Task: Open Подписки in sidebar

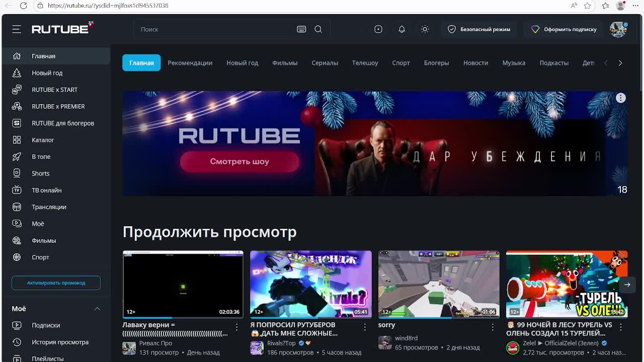Action: tap(56, 325)
